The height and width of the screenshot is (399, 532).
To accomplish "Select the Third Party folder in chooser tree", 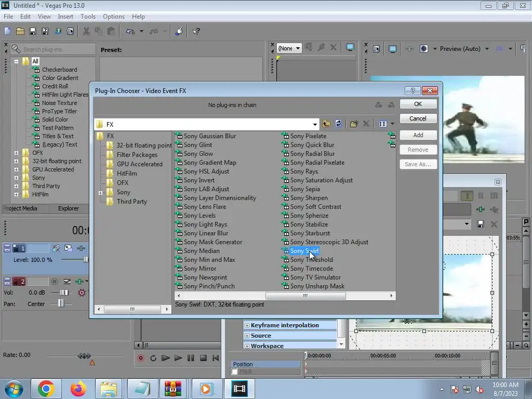I will [x=131, y=202].
